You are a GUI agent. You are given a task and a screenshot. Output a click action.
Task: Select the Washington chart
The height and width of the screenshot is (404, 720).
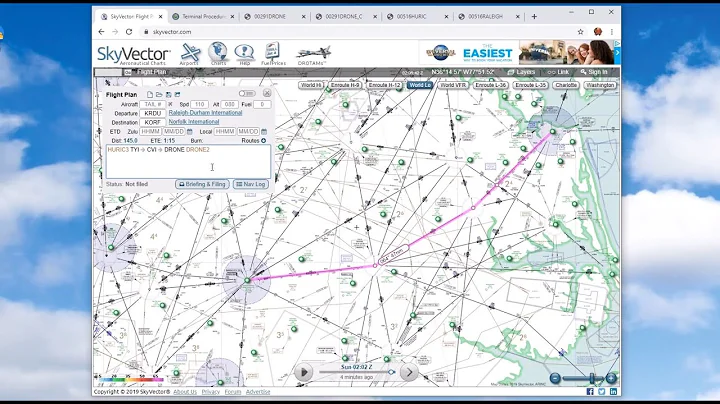[x=600, y=85]
